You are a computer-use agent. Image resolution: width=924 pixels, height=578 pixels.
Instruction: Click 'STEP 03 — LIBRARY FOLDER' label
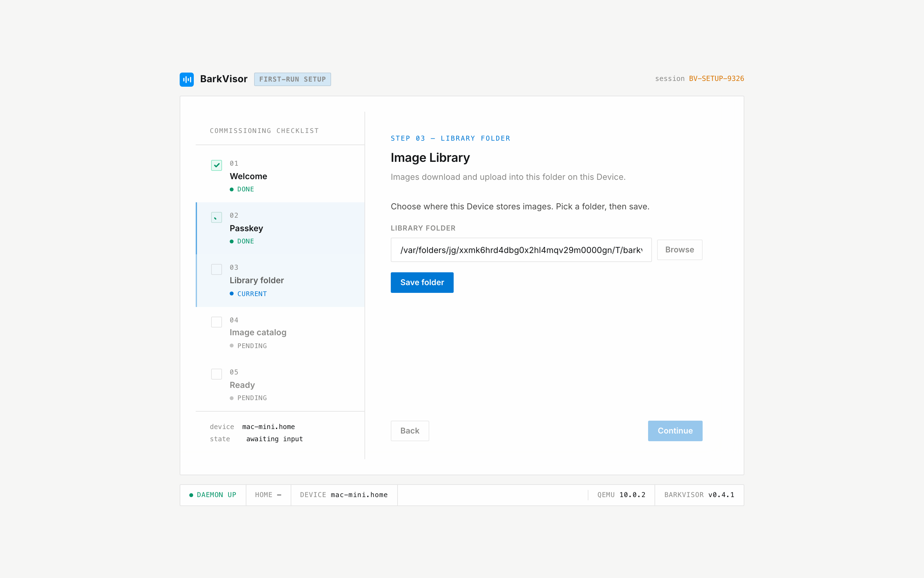(x=450, y=138)
